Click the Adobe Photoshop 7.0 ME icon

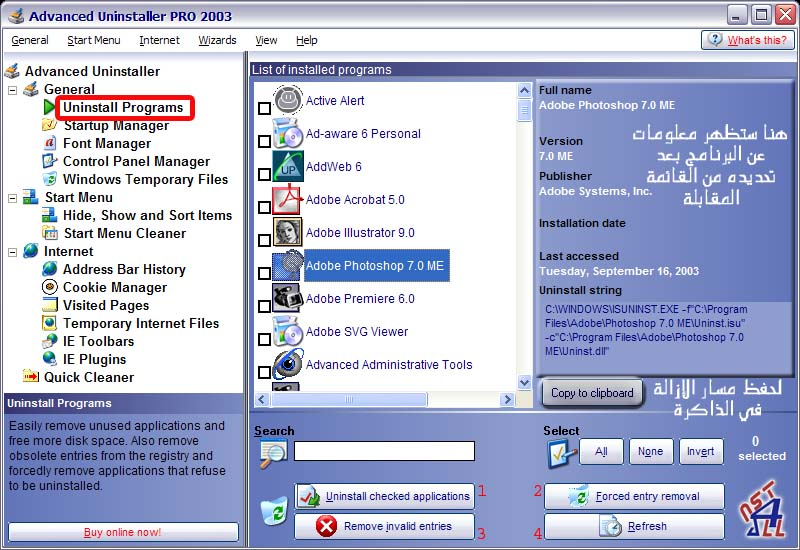(288, 265)
